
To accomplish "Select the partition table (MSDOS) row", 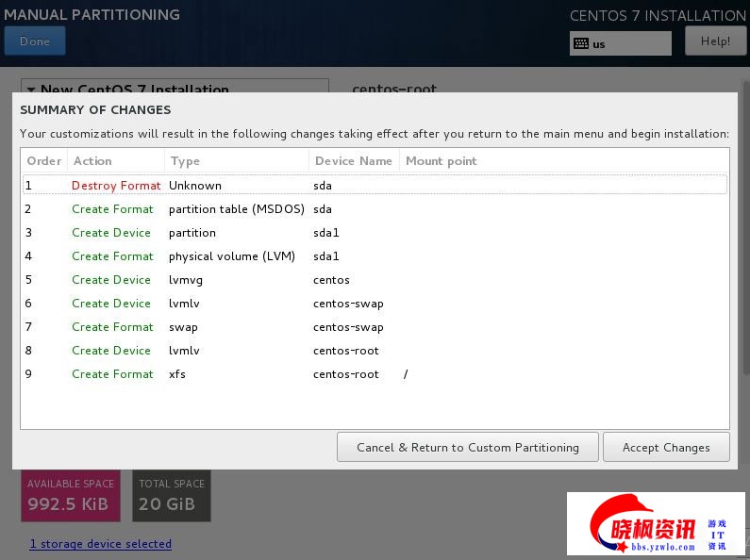I will click(374, 209).
